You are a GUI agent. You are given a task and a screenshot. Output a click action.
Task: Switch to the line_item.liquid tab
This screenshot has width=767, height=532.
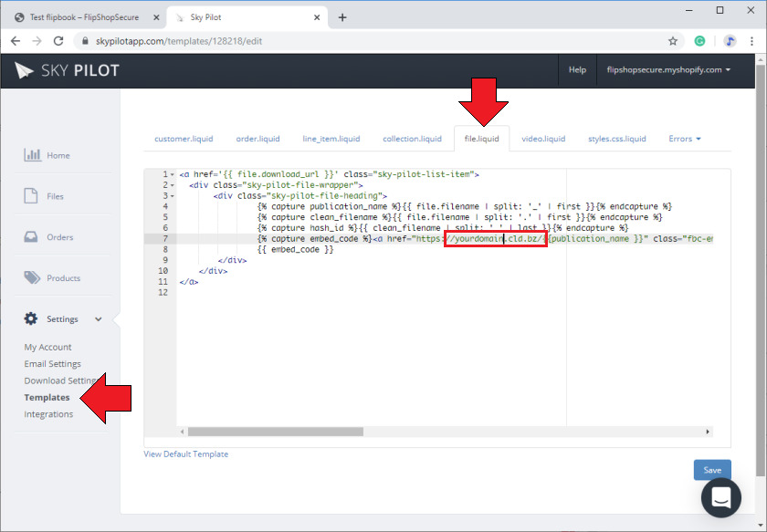tap(331, 139)
